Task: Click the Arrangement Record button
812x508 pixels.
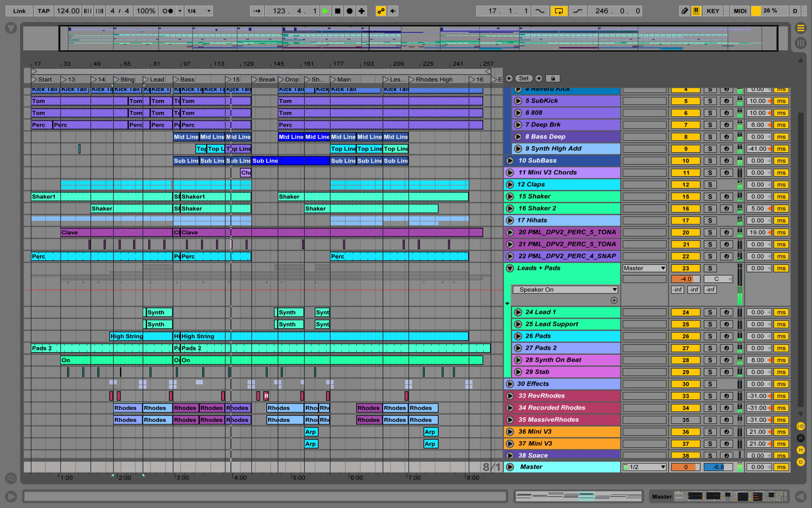Action: click(x=350, y=11)
